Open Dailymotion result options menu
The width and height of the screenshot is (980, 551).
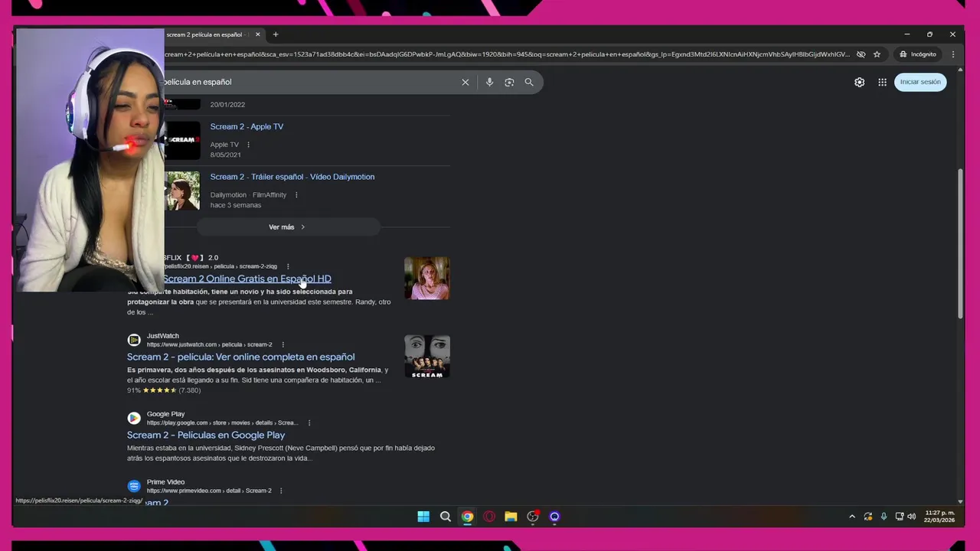[x=296, y=195]
